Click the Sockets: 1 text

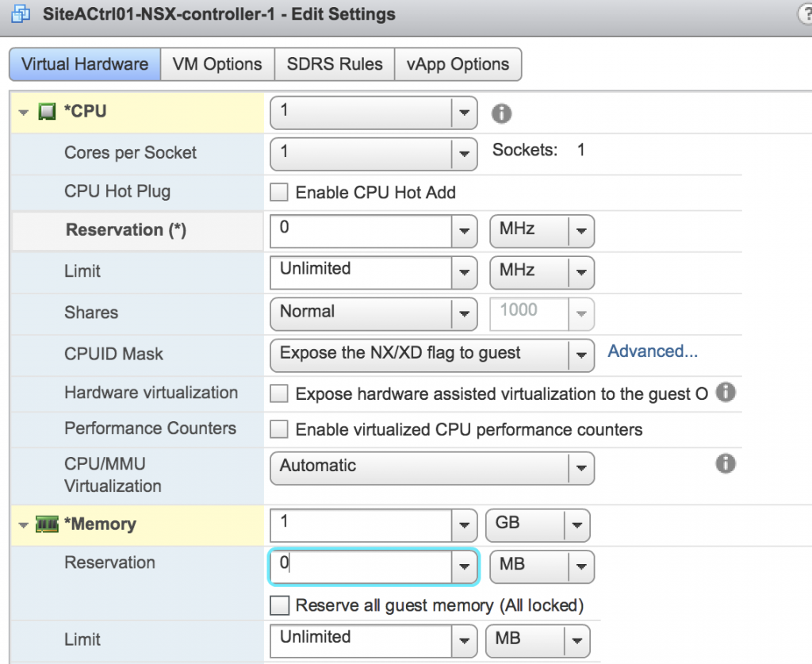538,150
